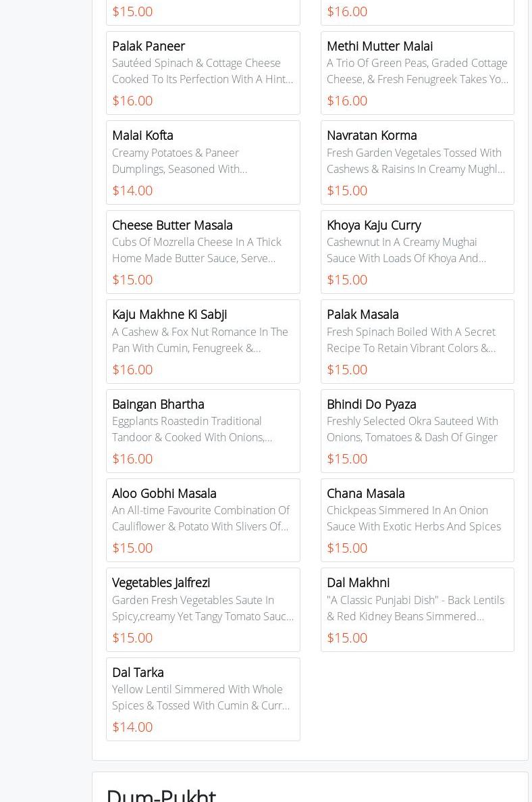Screen dimensions: 532x802
Task: Choose the Dal Makhni item
Action: coord(358,582)
